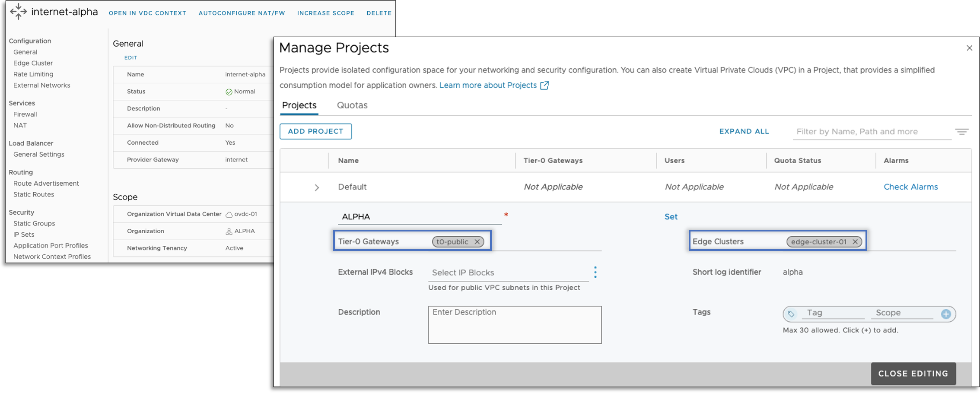The width and height of the screenshot is (980, 393).
Task: Click the internet-alpha gateway icon
Action: (18, 12)
